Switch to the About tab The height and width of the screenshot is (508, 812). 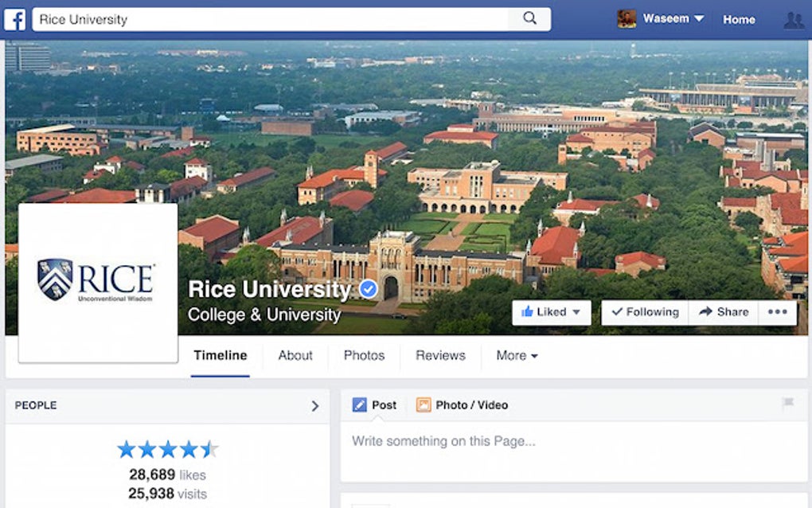(295, 356)
